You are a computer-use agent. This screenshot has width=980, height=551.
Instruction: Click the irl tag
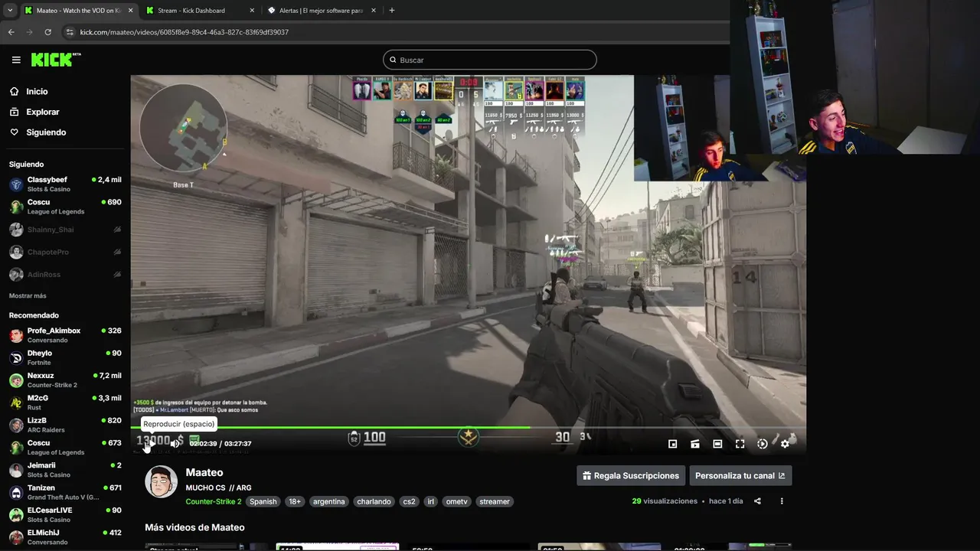tap(431, 501)
